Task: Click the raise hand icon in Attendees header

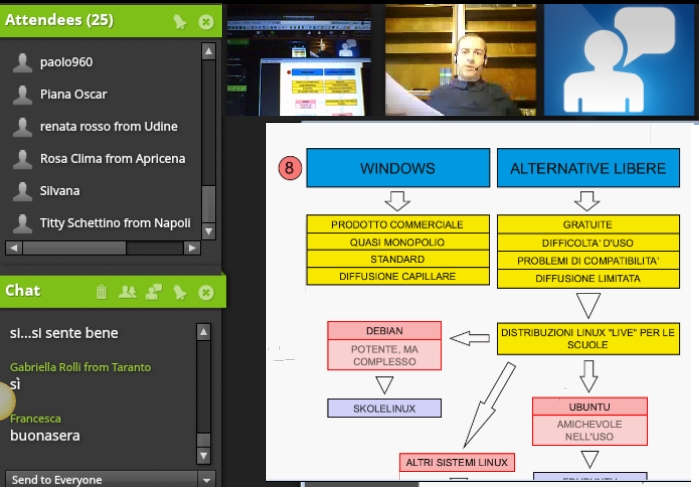Action: coord(180,21)
